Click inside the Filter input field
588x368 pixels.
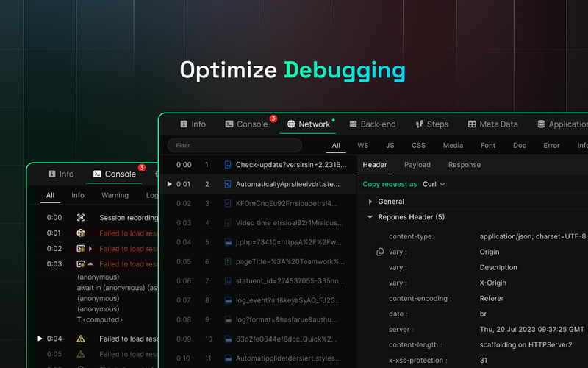pyautogui.click(x=234, y=145)
